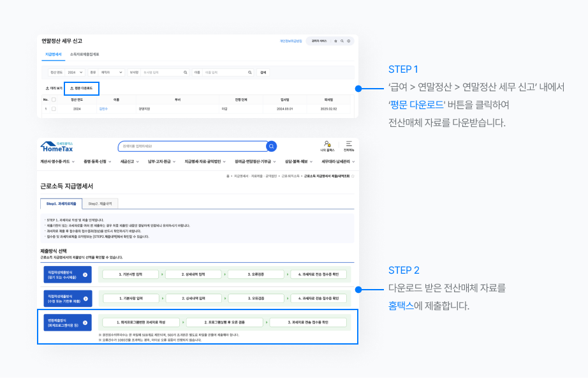Image resolution: width=588 pixels, height=379 pixels.
Task: Toggle the select-all checkbox in table header
Action: (x=52, y=101)
